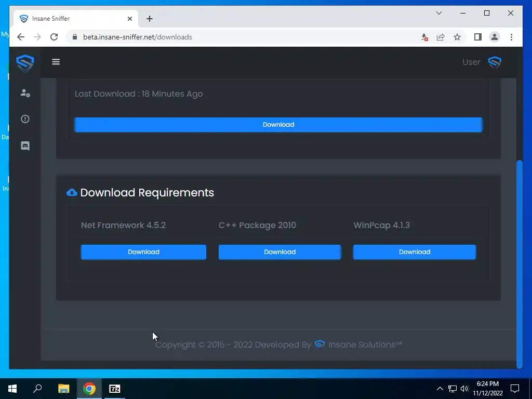
Task: Click the page vertical scrollbar
Action: tap(519, 263)
